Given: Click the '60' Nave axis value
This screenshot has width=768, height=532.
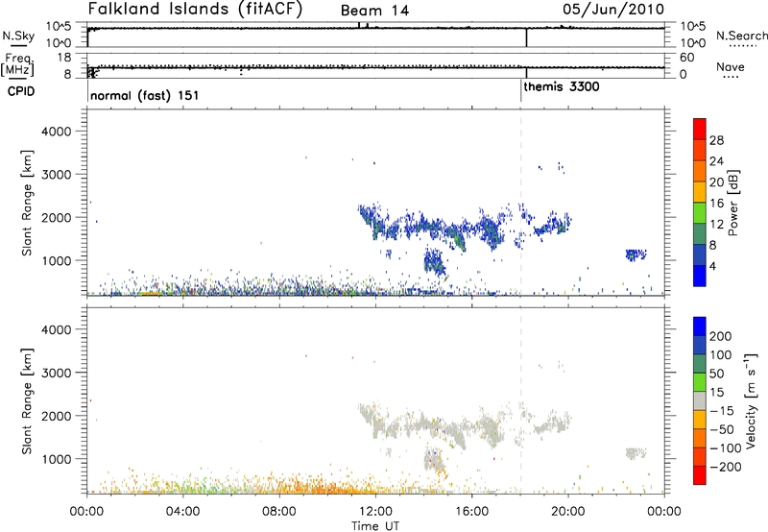Looking at the screenshot, I should click(687, 58).
